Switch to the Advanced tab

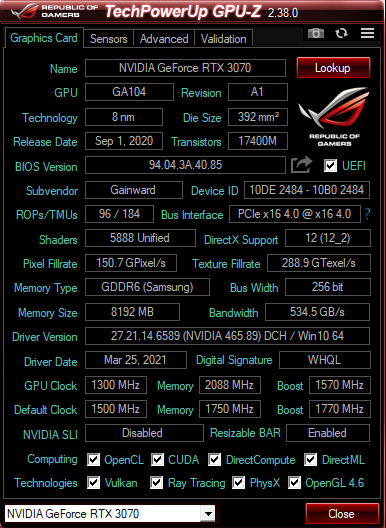(x=164, y=39)
